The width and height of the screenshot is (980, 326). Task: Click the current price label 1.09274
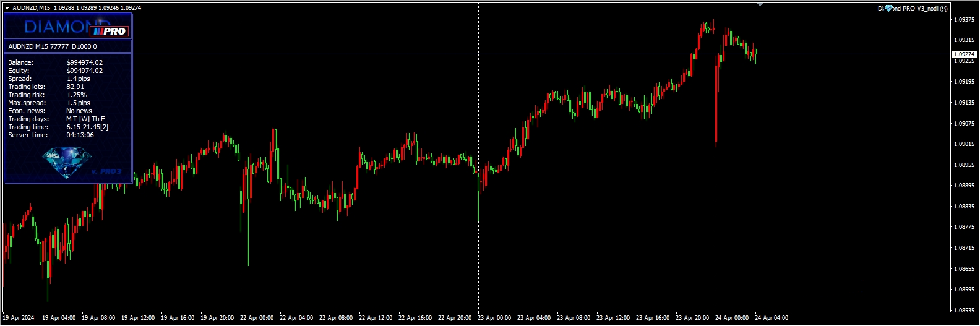[964, 54]
